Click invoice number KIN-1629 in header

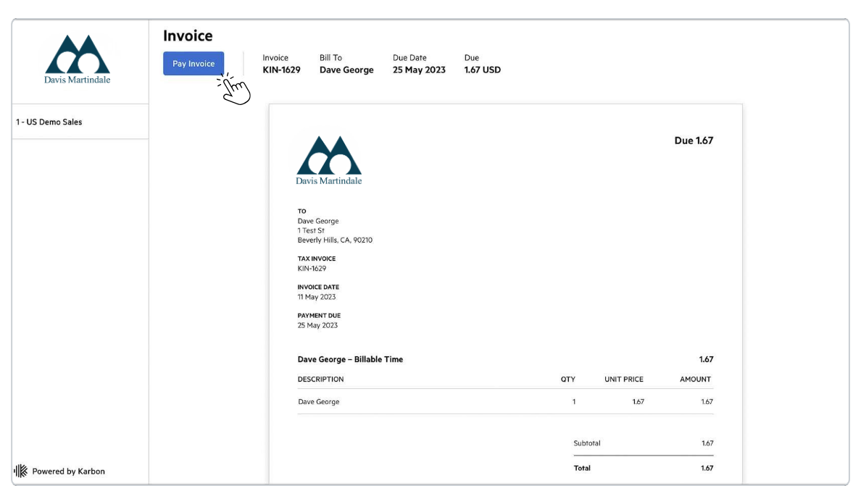(281, 70)
